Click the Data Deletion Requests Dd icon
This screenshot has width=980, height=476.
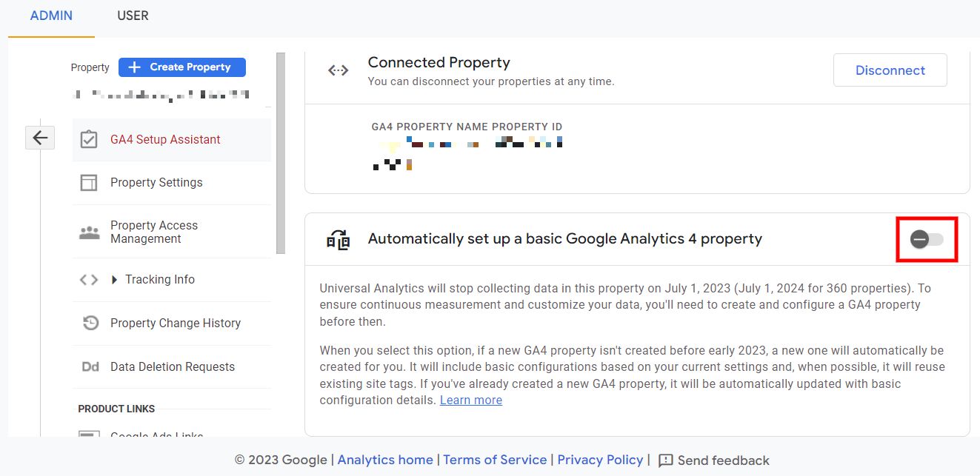(x=90, y=366)
